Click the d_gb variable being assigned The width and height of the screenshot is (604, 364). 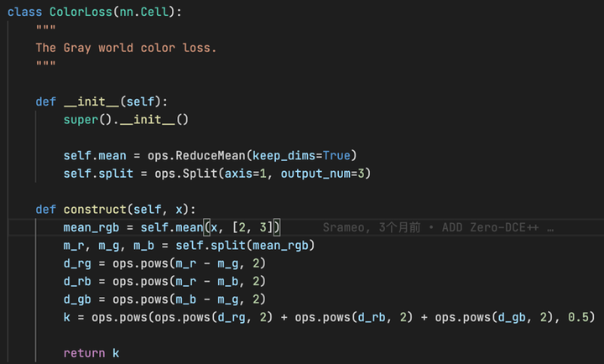pyautogui.click(x=78, y=299)
